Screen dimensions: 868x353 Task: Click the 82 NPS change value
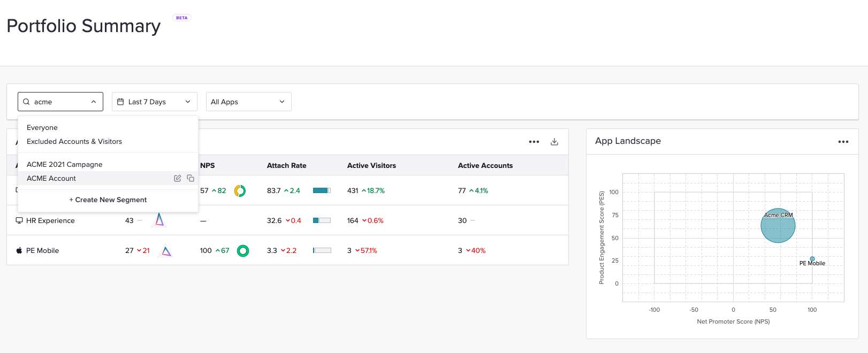pyautogui.click(x=222, y=190)
